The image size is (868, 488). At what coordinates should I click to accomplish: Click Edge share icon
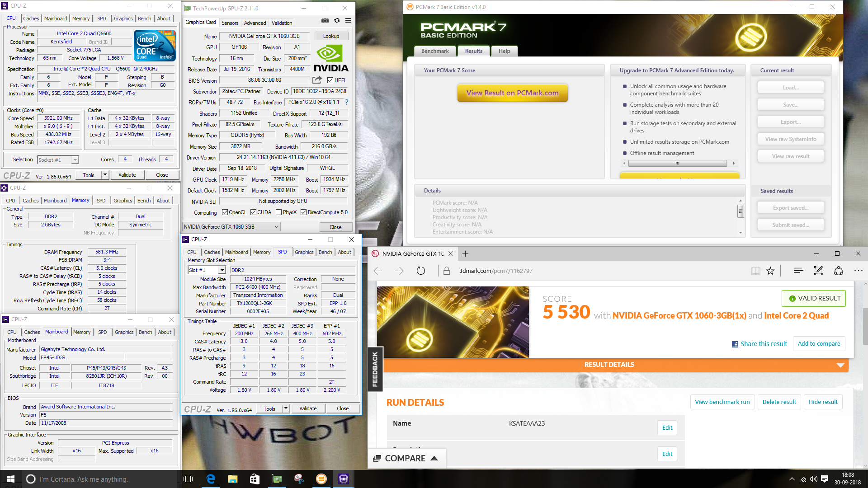point(839,271)
